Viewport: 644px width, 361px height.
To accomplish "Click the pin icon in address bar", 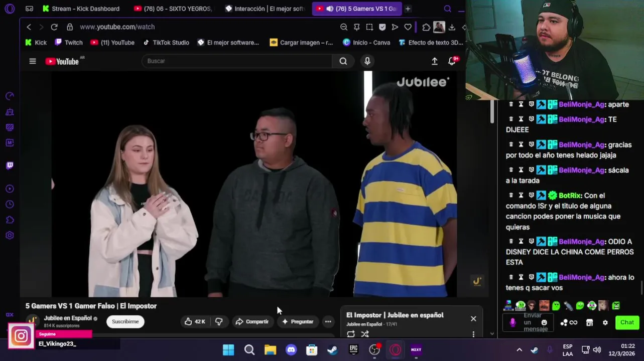I will click(356, 27).
